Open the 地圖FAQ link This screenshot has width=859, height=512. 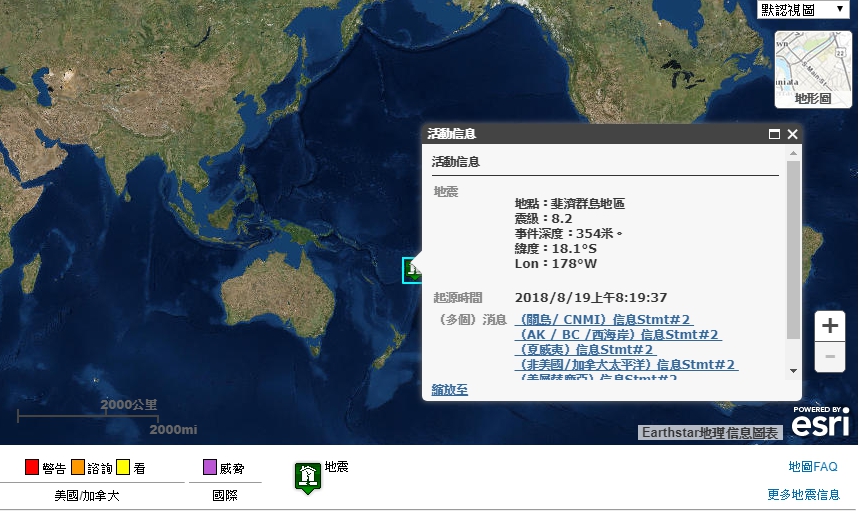click(812, 467)
